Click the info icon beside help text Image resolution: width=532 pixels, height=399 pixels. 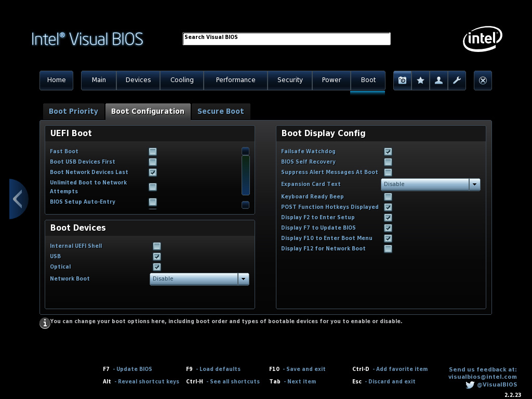point(45,323)
